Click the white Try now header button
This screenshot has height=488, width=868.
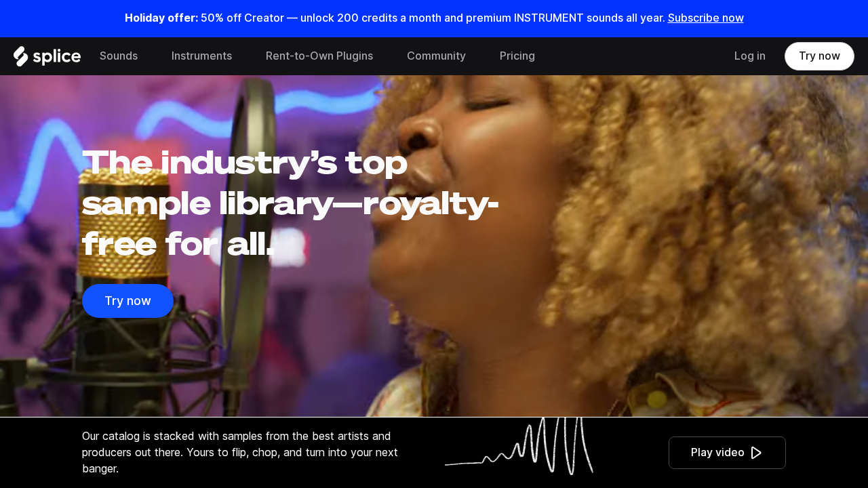819,56
